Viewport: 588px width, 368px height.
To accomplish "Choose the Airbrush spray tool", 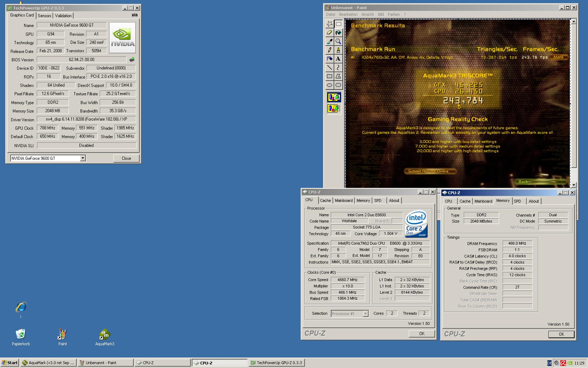I will (330, 59).
